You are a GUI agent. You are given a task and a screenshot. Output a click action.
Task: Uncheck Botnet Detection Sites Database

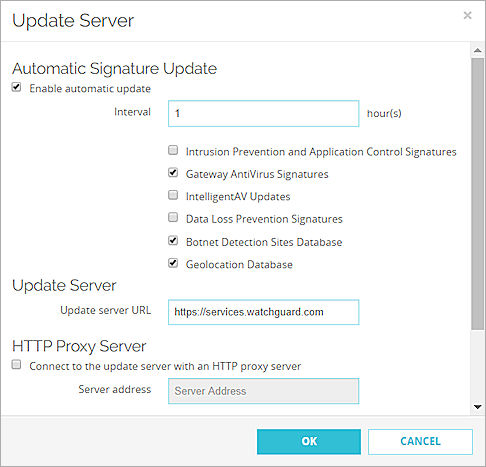tap(173, 240)
